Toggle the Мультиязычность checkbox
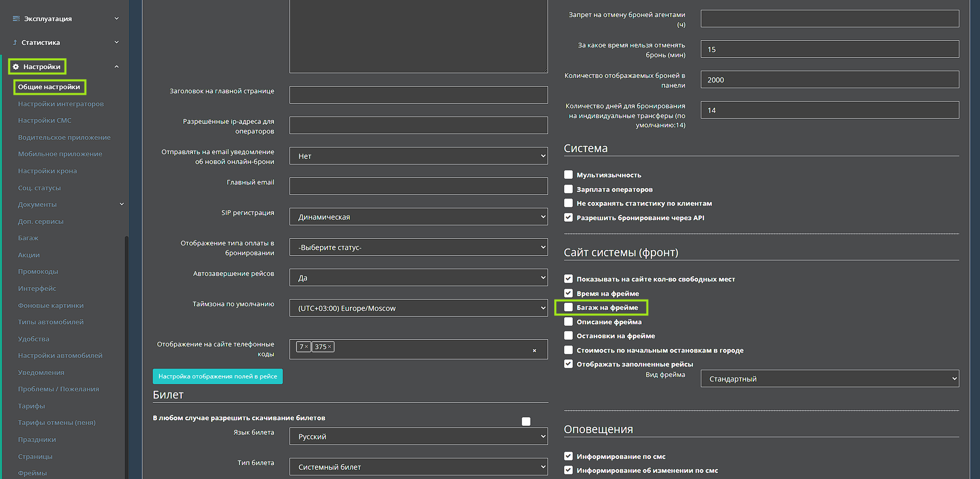Viewport: 980px width, 479px height. point(568,175)
